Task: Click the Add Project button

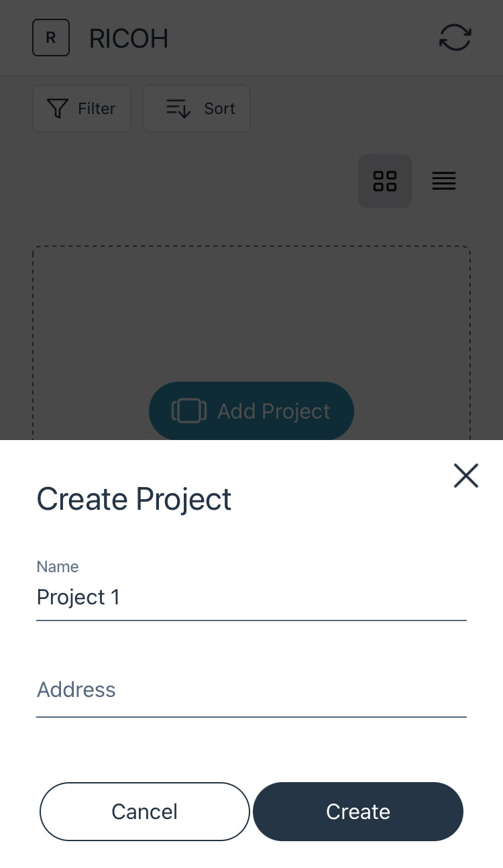Action: click(251, 411)
